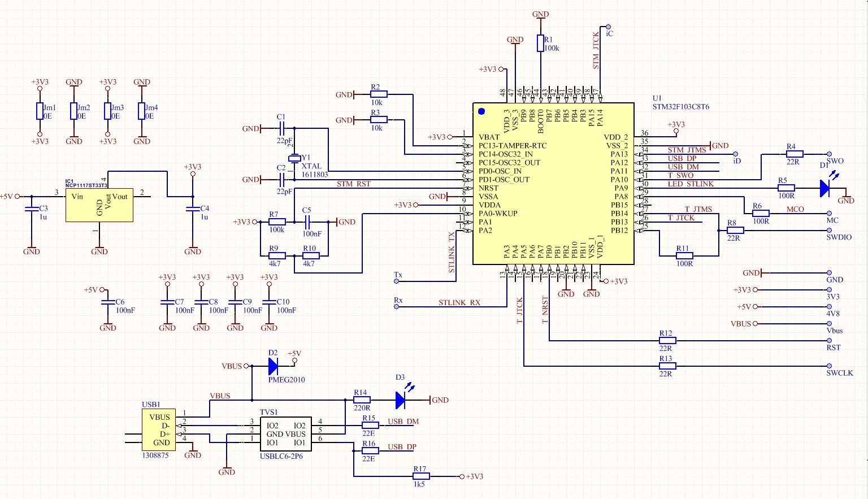868x499 pixels.
Task: Click the iC port label
Action: point(609,33)
